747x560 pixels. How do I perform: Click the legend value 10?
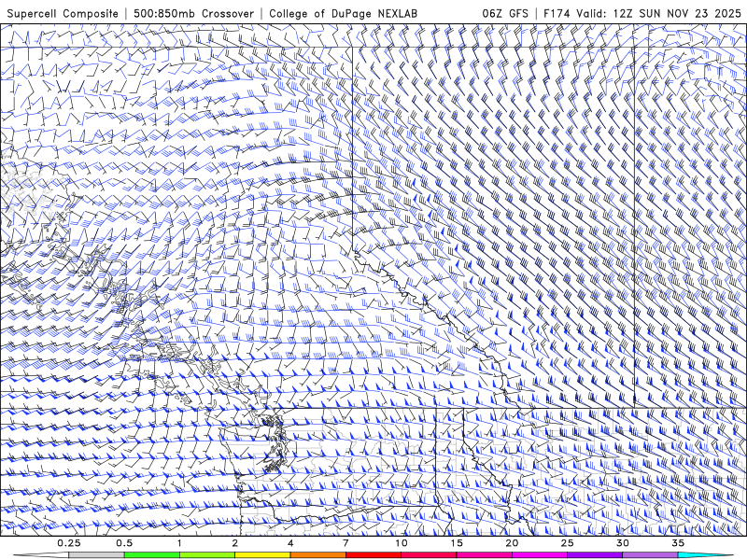tap(402, 543)
